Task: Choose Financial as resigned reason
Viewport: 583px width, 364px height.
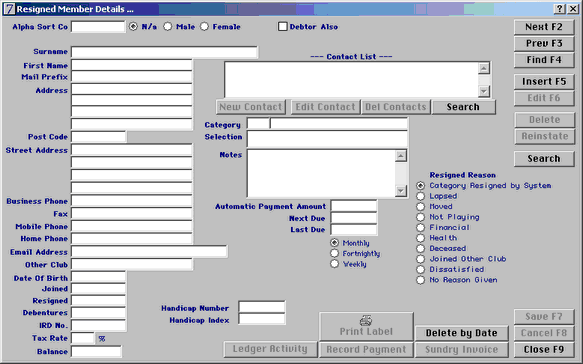Action: [421, 227]
